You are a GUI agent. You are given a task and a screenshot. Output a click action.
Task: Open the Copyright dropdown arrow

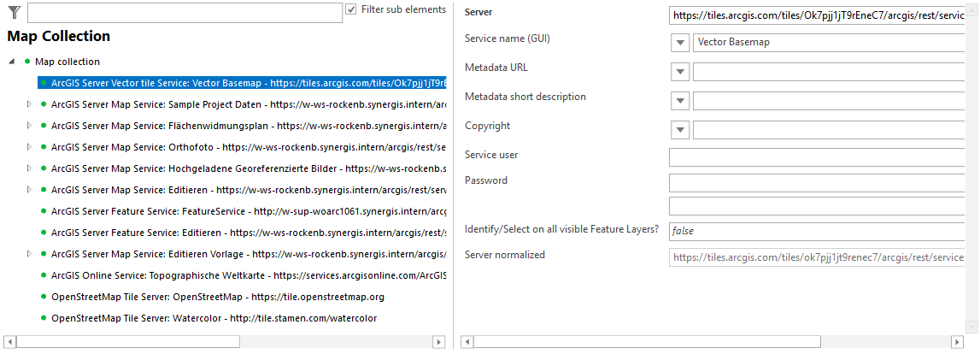tap(680, 130)
